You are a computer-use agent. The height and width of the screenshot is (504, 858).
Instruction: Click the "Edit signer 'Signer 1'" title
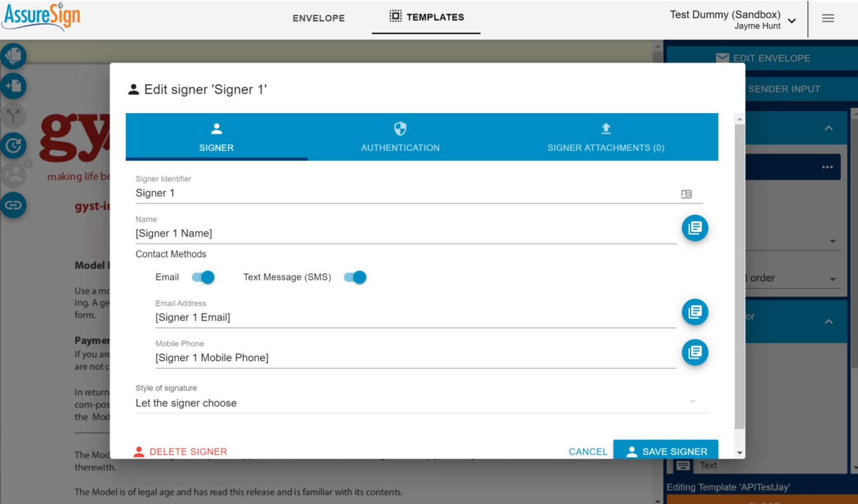(205, 89)
